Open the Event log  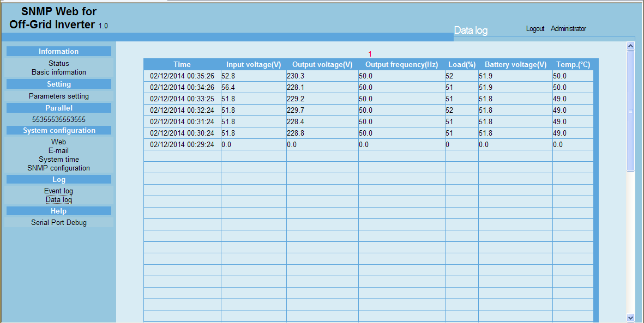(59, 191)
